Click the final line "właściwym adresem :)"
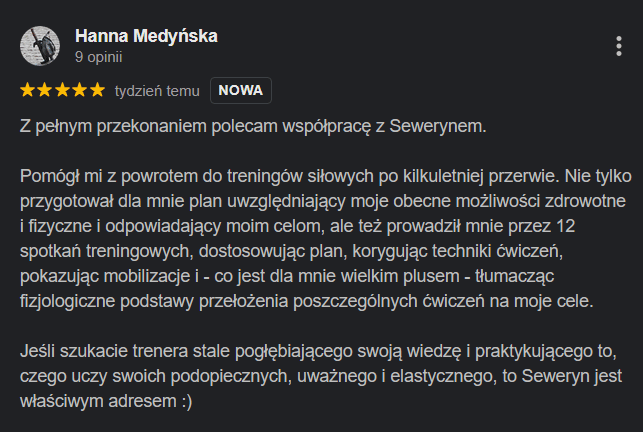643x432 pixels. pyautogui.click(x=105, y=401)
